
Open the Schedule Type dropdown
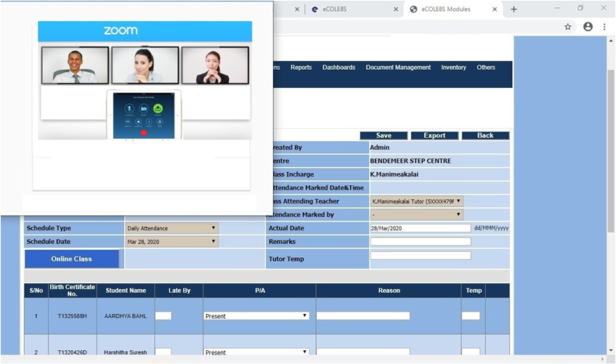pyautogui.click(x=171, y=228)
